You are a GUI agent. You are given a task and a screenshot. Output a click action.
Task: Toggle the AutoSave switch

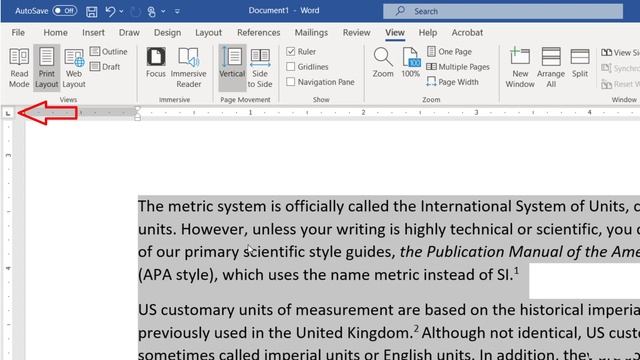(64, 11)
